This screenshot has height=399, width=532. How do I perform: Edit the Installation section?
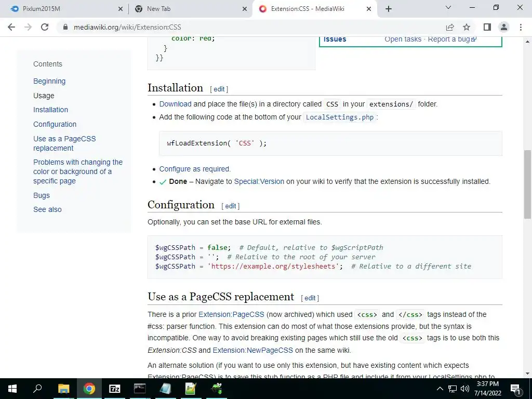(219, 89)
